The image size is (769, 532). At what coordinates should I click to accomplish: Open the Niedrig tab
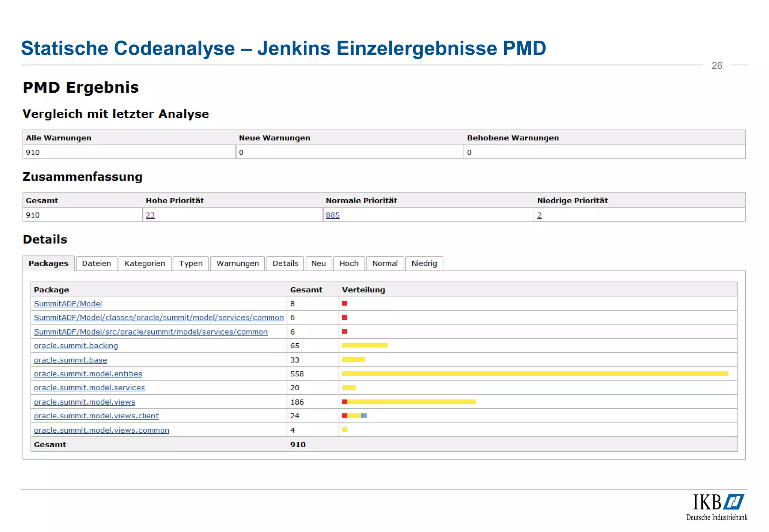coord(424,263)
